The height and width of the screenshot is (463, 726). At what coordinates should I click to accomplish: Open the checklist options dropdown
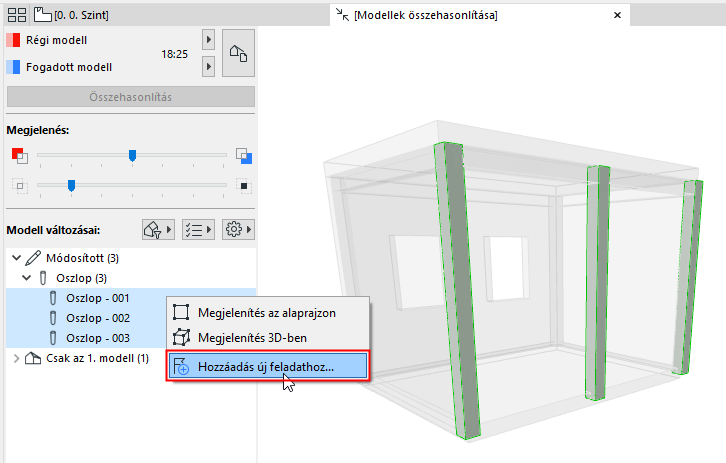198,230
